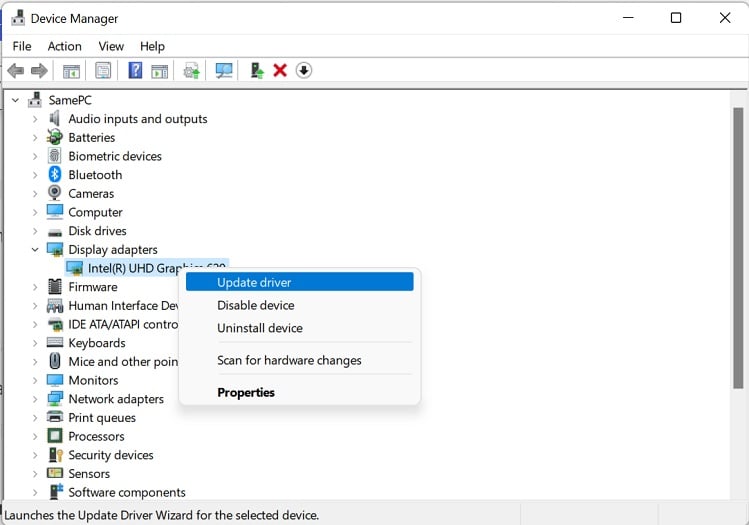Expand the Bluetooth category

click(x=35, y=175)
